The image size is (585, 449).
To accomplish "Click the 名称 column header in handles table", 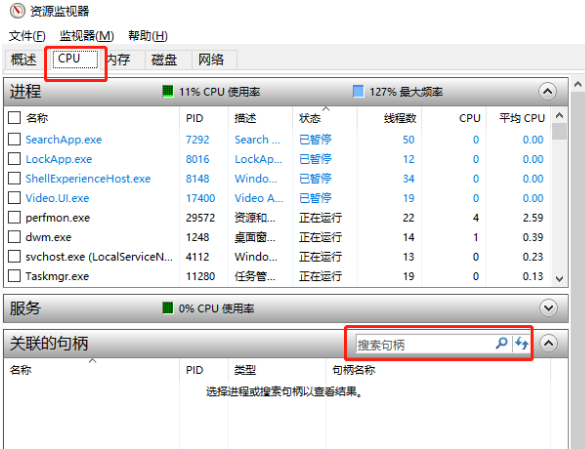I will pyautogui.click(x=21, y=370).
